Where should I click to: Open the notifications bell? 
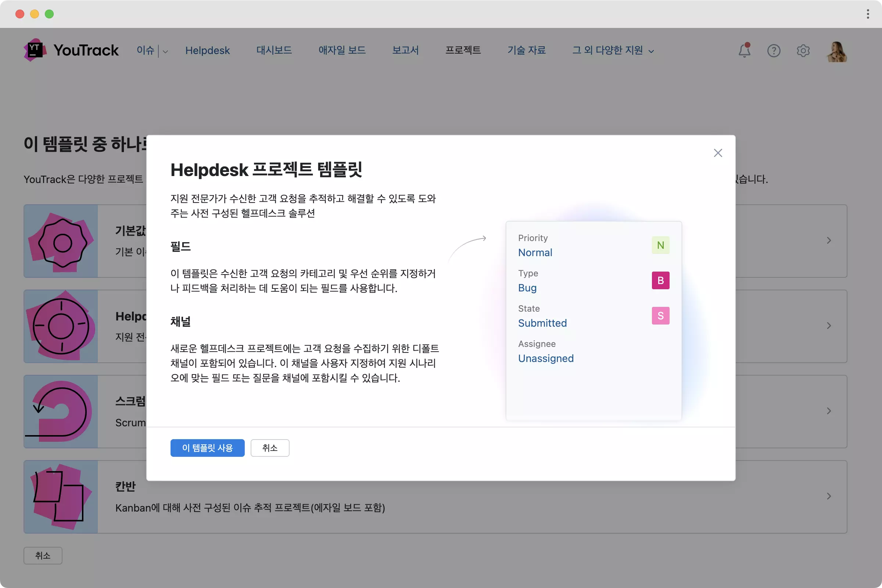point(745,50)
